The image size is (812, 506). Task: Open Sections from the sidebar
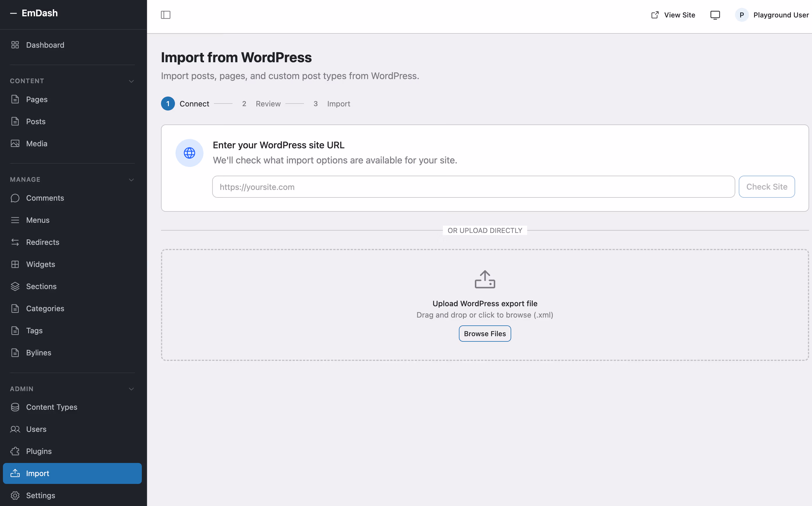(72, 286)
